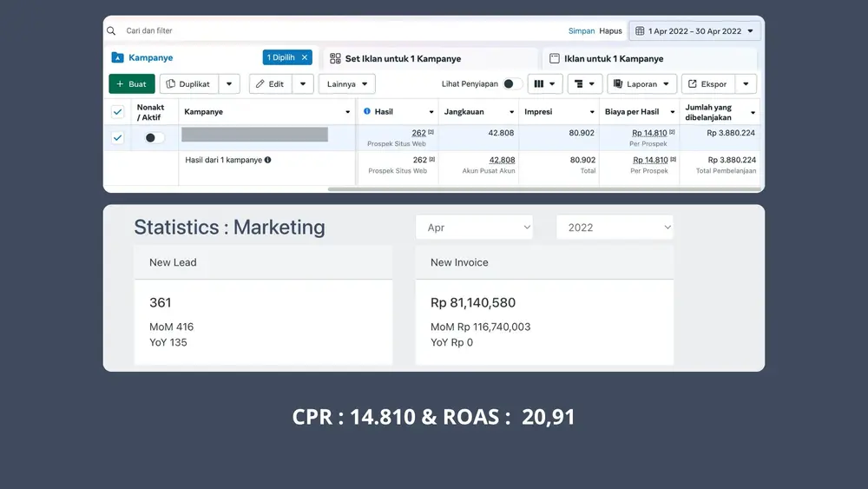Open the breakdown rows icon menu

(x=584, y=84)
